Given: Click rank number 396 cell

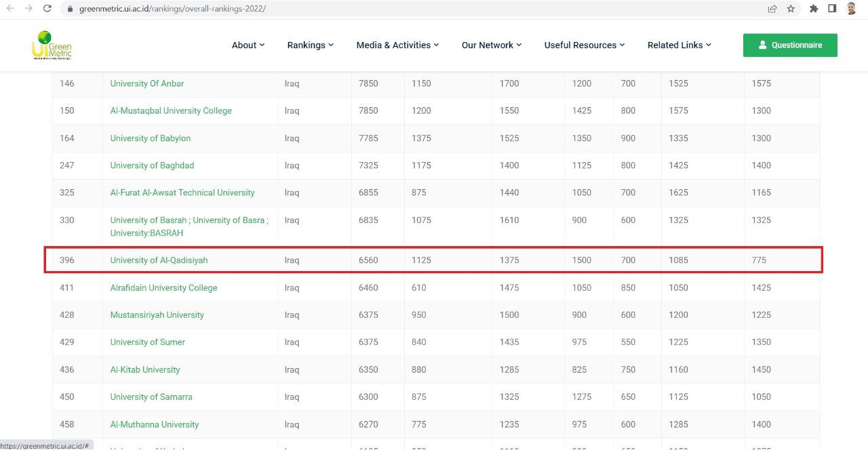Looking at the screenshot, I should 67,260.
